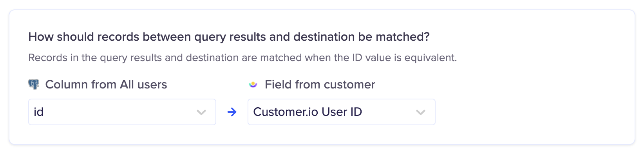
Task: Open the Customer.io User ID dropdown
Action: pos(341,112)
